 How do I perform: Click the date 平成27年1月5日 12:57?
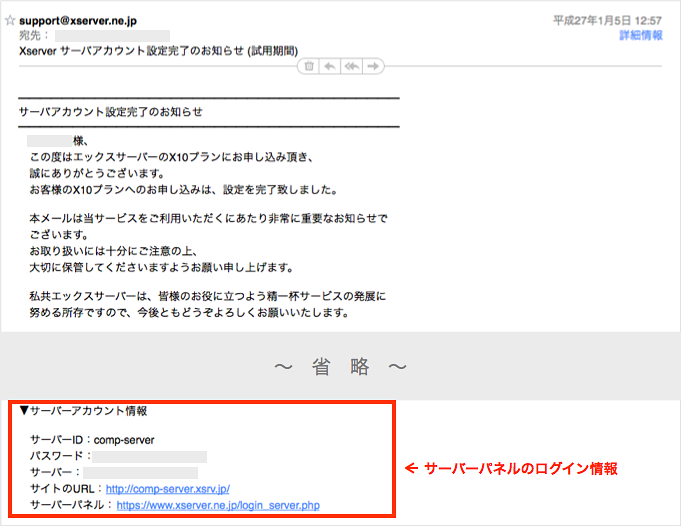[x=607, y=20]
